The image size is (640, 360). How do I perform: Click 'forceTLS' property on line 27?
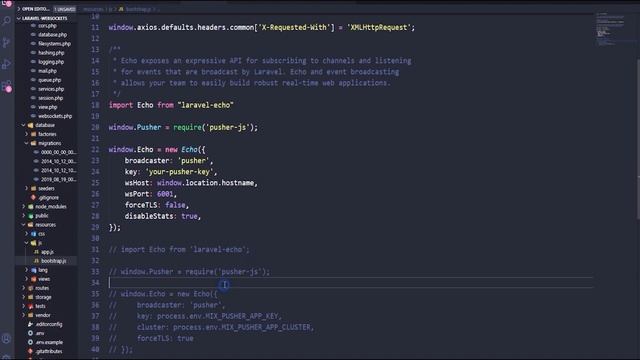tap(141, 205)
